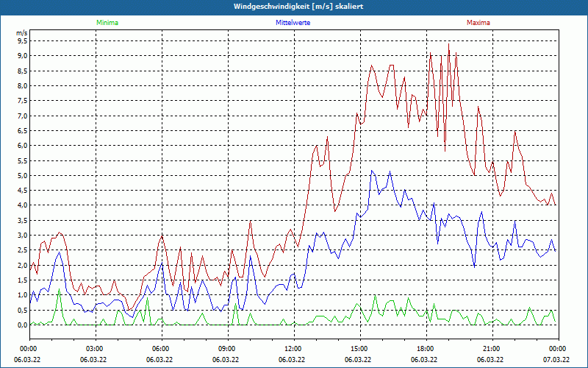Click the highest peak of the blue Mittelwerte line
Image resolution: width=588 pixels, height=368 pixels.
(x=390, y=171)
